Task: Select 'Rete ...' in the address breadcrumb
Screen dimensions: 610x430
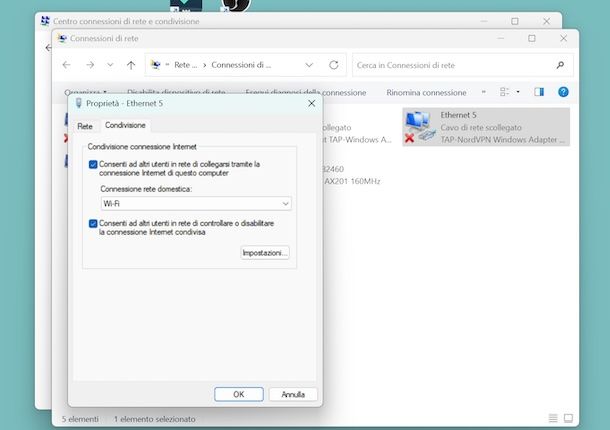Action: (186, 65)
